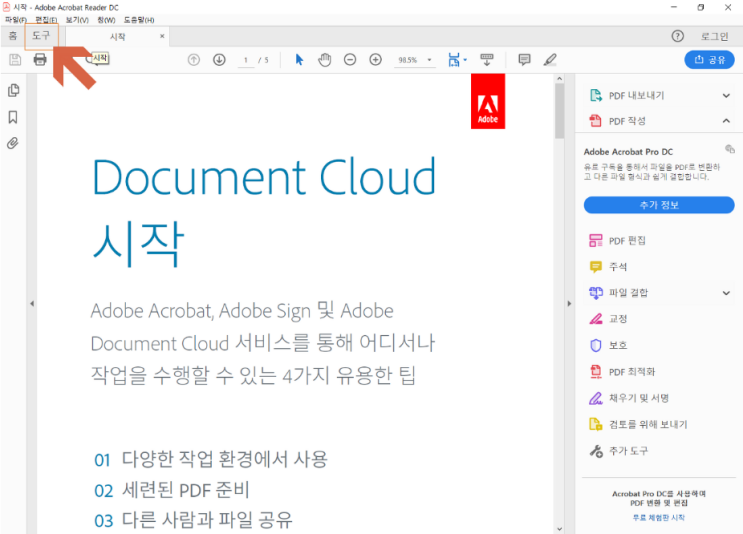Click the 무료 체험판 시작 link

click(659, 517)
